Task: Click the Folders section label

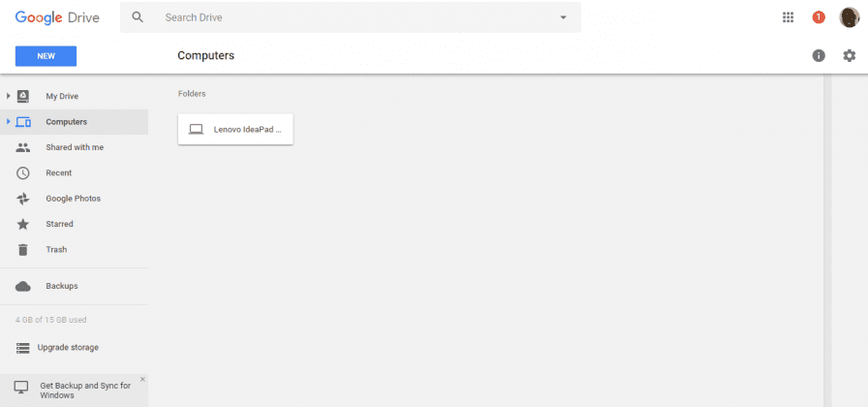Action: 192,94
